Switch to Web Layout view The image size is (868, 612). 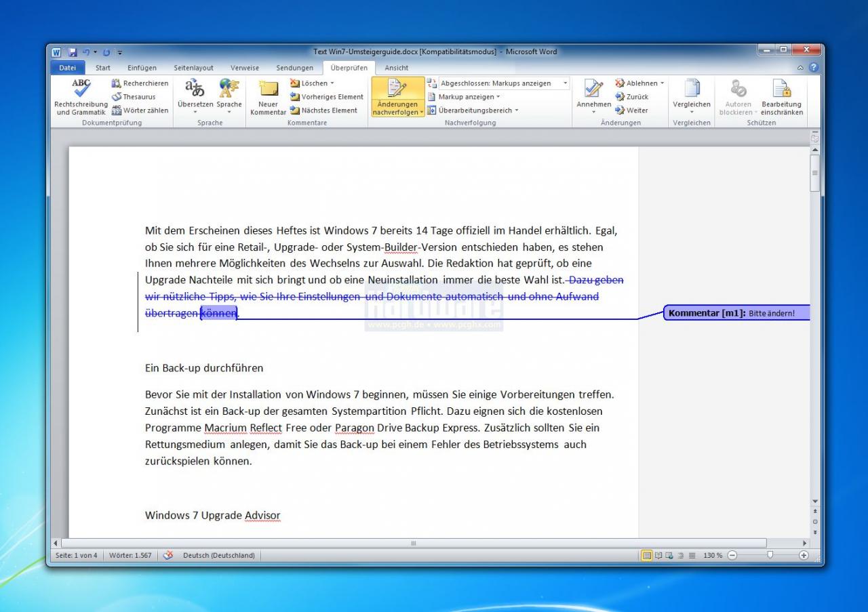tap(669, 555)
